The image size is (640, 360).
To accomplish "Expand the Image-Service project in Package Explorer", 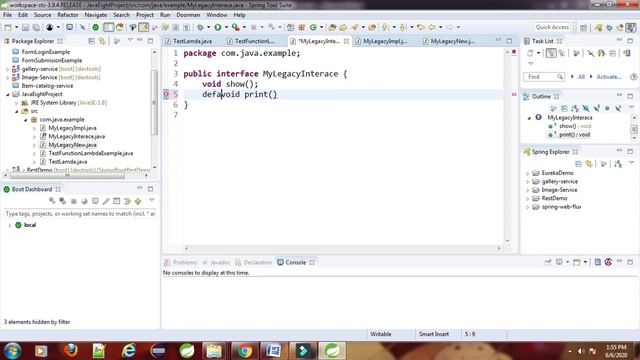I will tap(7, 78).
